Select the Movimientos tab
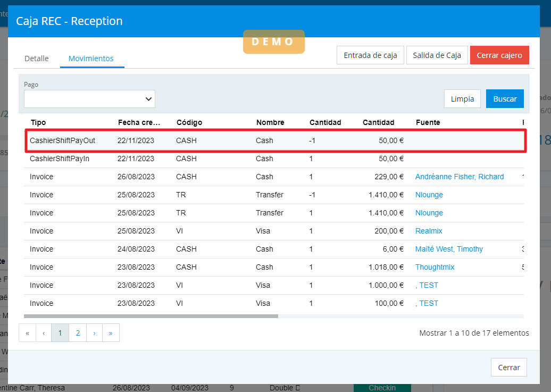 point(91,59)
